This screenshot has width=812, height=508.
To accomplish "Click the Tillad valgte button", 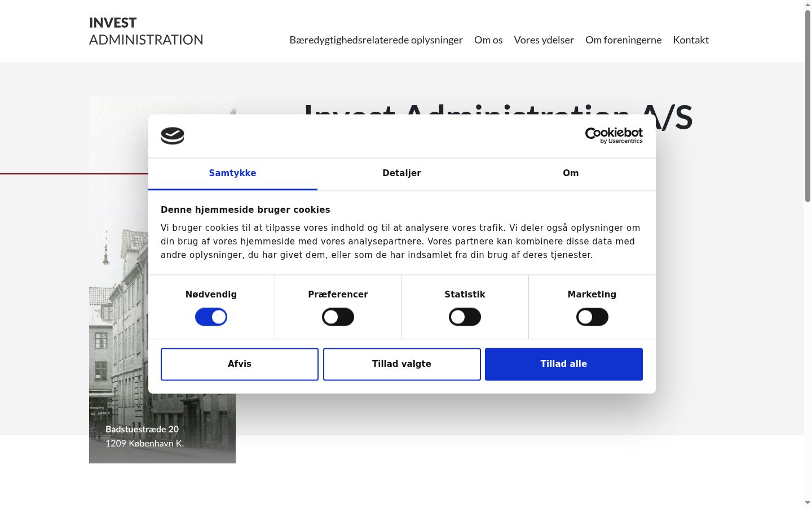I will (401, 364).
